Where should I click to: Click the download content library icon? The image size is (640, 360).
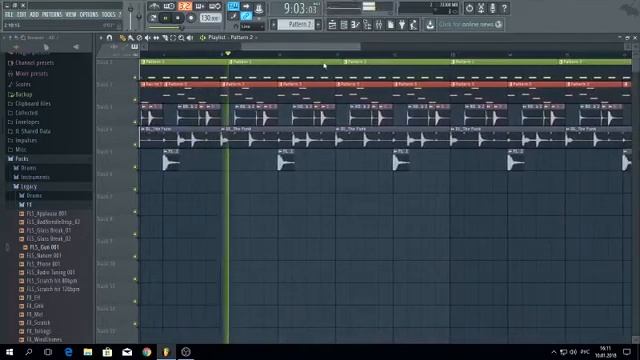tap(430, 25)
